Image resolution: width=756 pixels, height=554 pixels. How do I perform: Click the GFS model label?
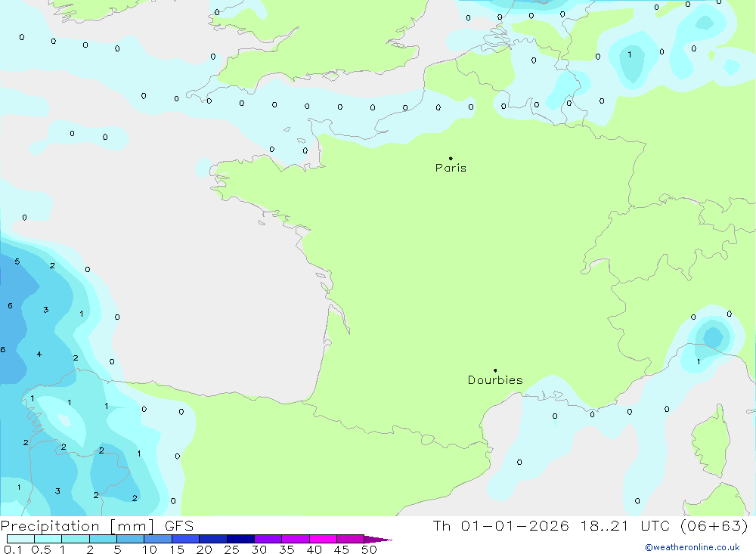pyautogui.click(x=179, y=525)
